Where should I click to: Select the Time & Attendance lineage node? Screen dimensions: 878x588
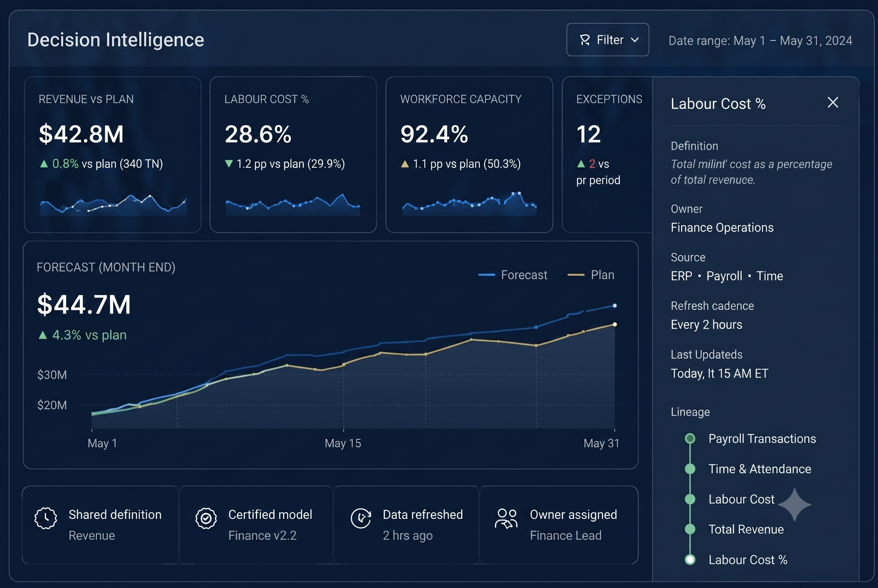[690, 469]
